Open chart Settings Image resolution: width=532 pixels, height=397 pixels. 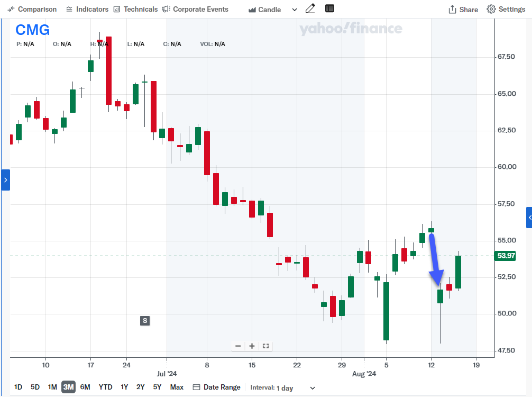point(506,9)
